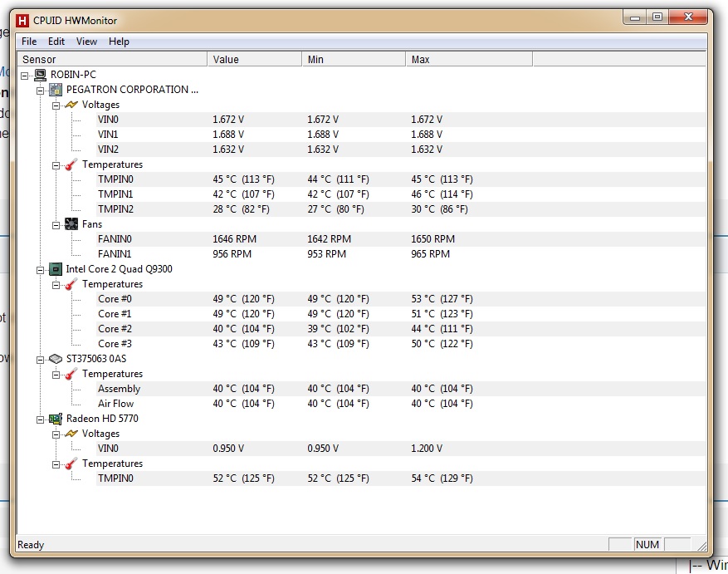Collapse the motherboard Voltages group
This screenshot has height=574, width=728.
[x=56, y=105]
